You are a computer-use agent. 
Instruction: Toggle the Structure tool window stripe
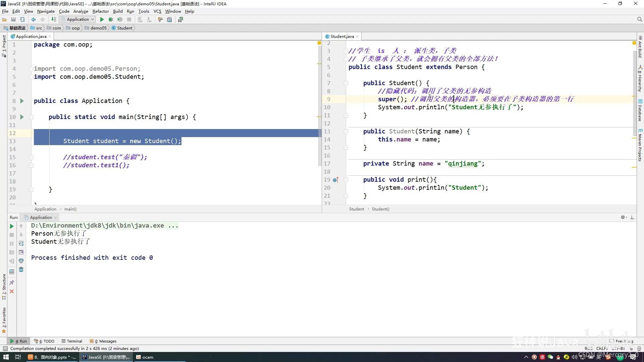4,287
